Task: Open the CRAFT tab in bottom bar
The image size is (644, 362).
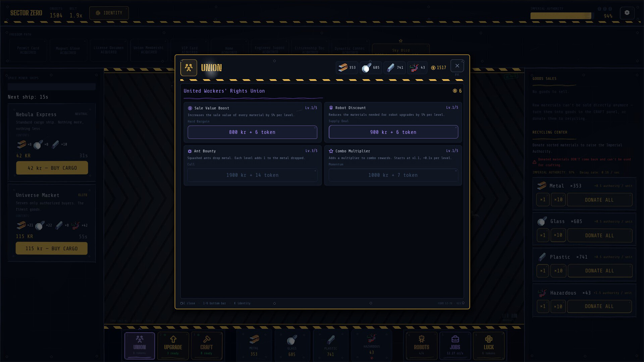Action: pos(207,346)
